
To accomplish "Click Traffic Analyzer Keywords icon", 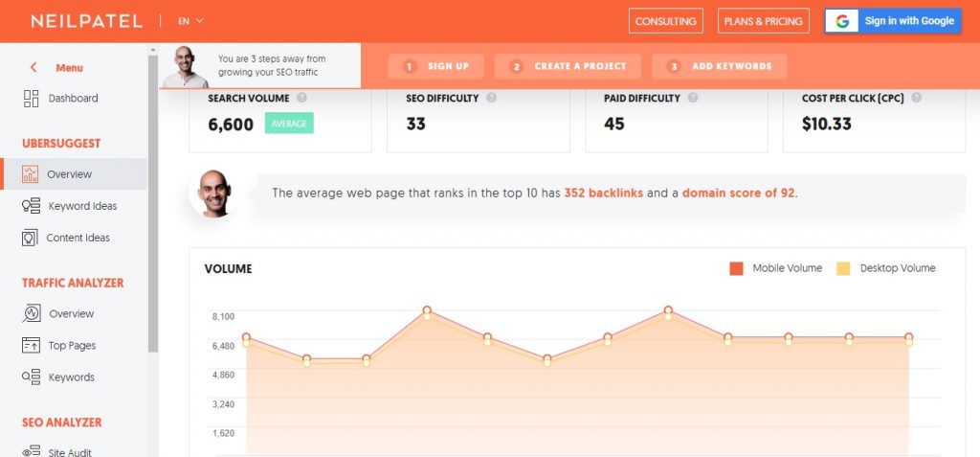I will [31, 377].
